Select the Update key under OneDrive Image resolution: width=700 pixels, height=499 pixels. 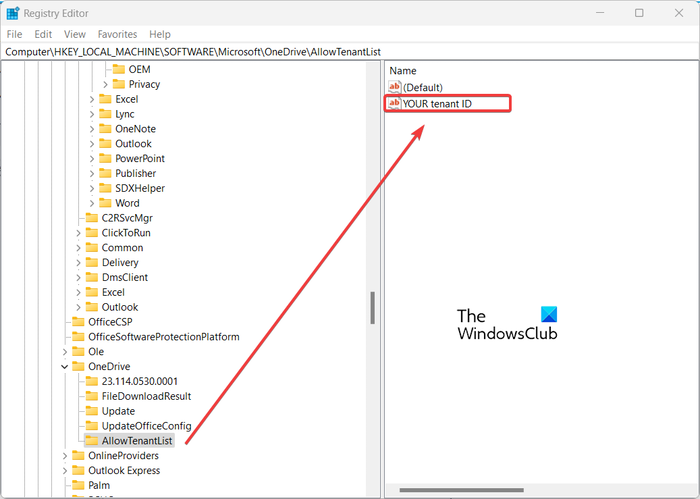[x=118, y=411]
